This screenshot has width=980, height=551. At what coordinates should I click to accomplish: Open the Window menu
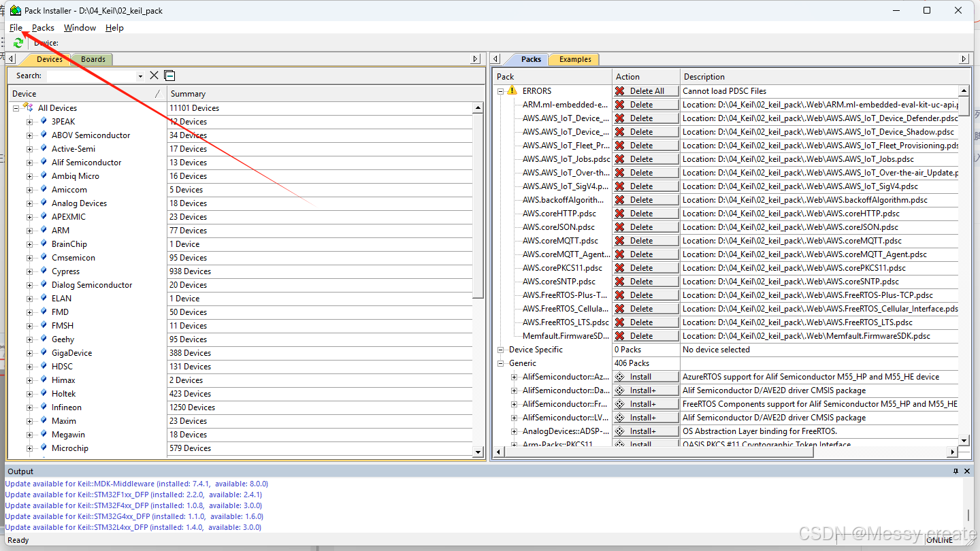click(80, 28)
